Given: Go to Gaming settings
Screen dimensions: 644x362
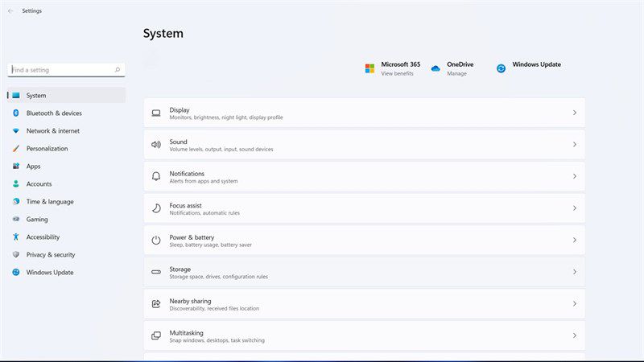Looking at the screenshot, I should (37, 219).
